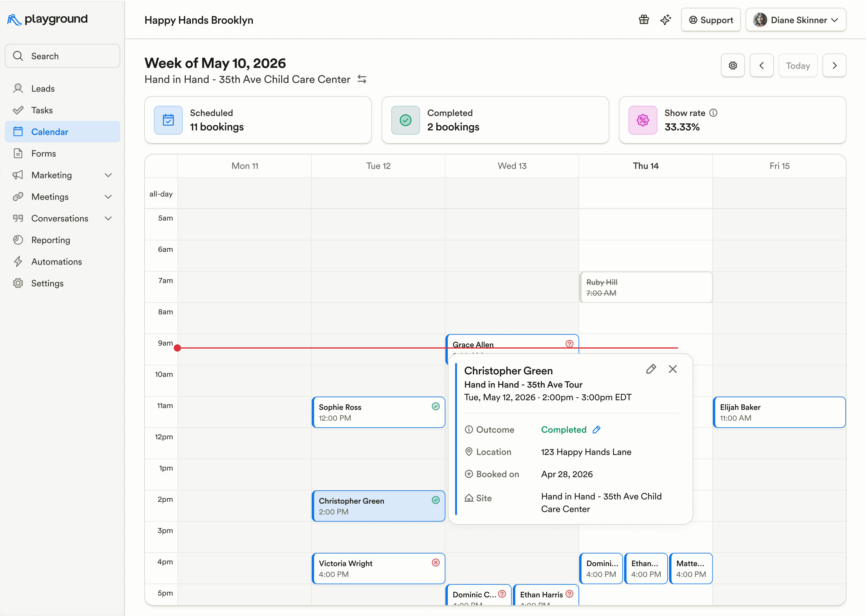Screen dimensions: 867x616
Task: Open the gift rewards icon
Action: 644,20
